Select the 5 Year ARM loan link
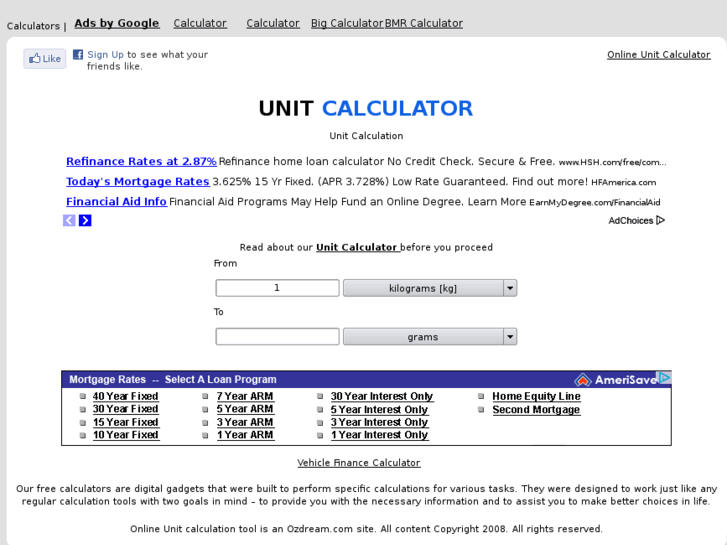The width and height of the screenshot is (727, 545). pyautogui.click(x=245, y=409)
